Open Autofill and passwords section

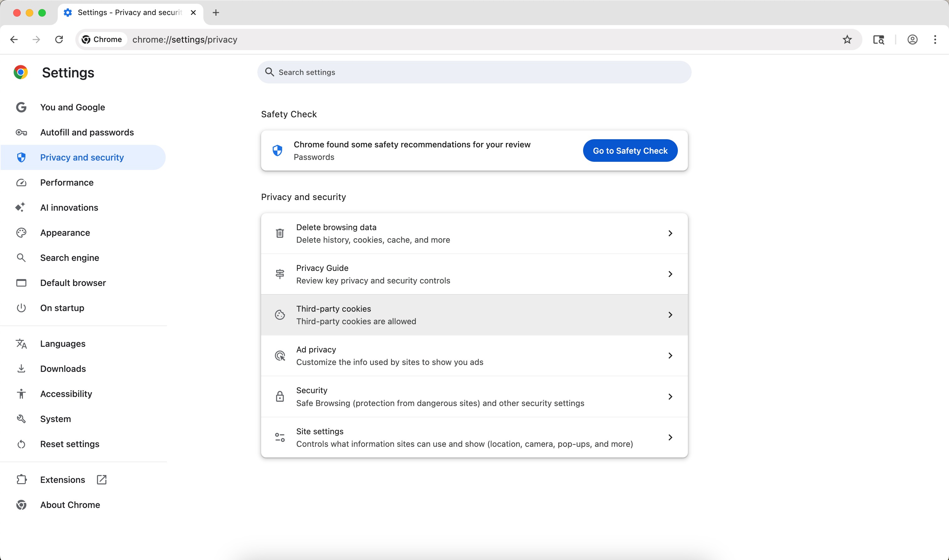tap(87, 132)
